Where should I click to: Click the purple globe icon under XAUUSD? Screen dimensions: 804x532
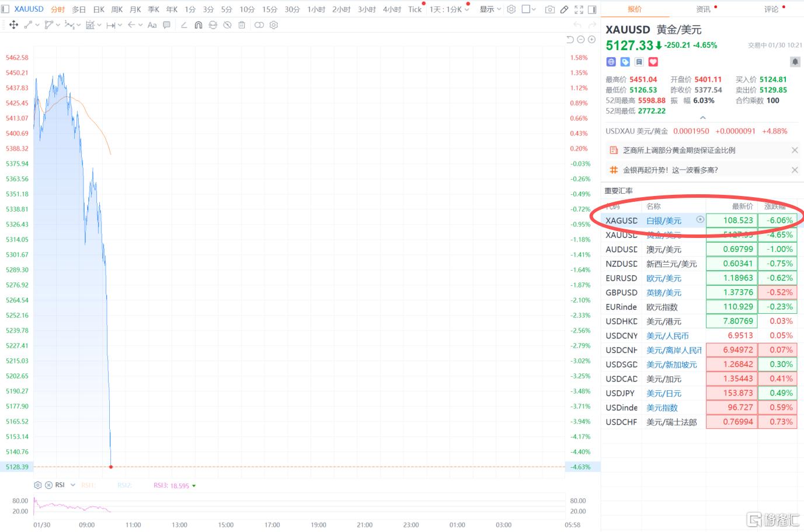(x=611, y=62)
